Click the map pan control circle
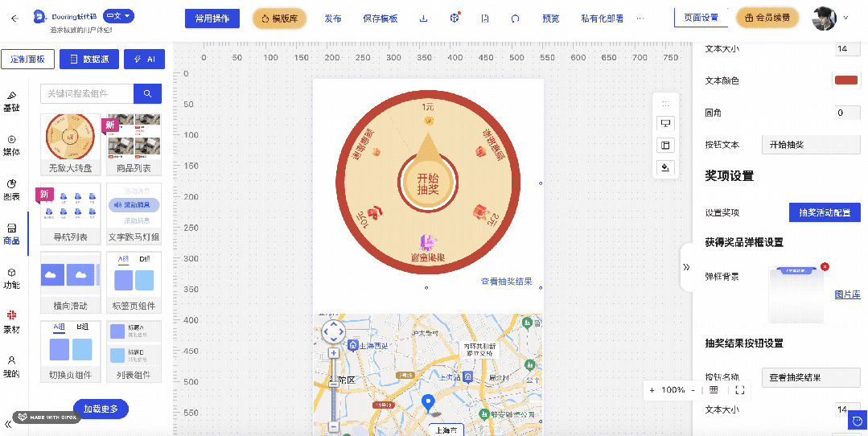Screen dimensions: 868x436 (333, 332)
